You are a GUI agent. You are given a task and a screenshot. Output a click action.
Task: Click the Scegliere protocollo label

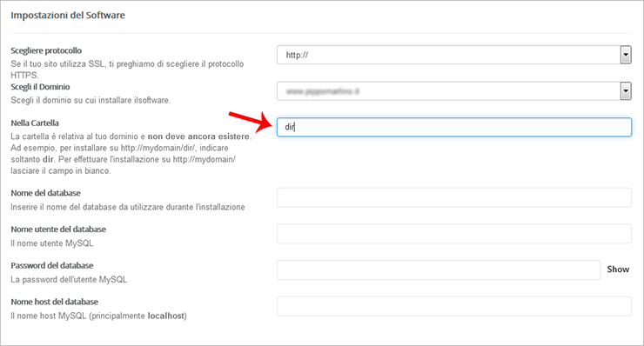[x=46, y=50]
